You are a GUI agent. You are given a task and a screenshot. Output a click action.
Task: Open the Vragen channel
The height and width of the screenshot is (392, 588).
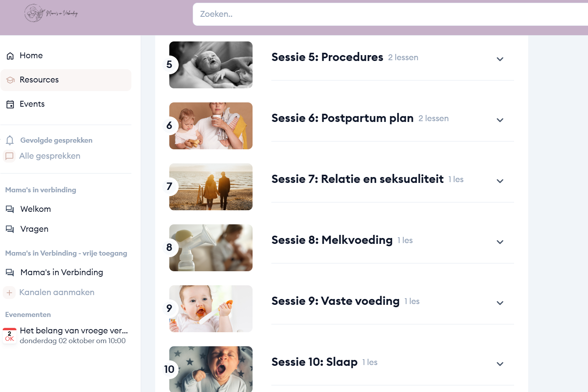pyautogui.click(x=34, y=229)
